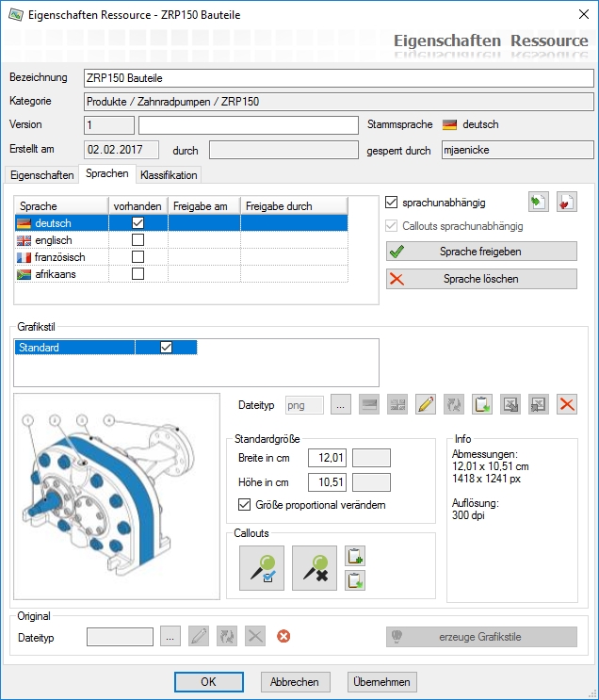
Task: Click the application icon in the title bar
Action: (15, 15)
